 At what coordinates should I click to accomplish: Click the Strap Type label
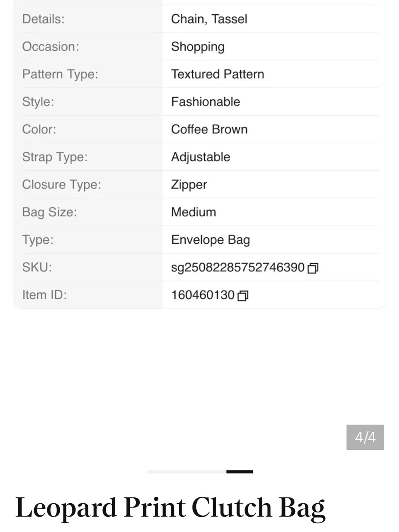click(x=55, y=157)
